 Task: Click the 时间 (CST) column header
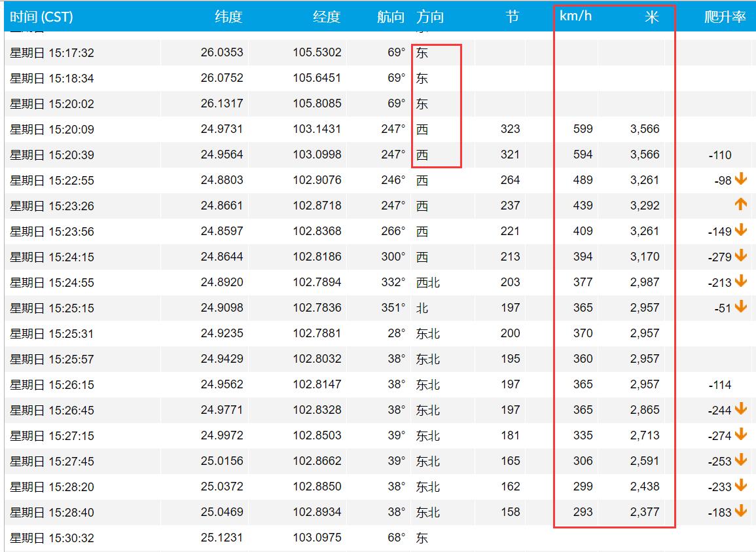tap(41, 17)
